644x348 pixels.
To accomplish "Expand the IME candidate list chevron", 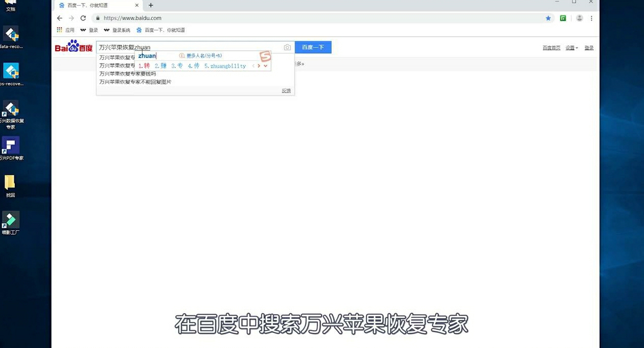I will [266, 66].
